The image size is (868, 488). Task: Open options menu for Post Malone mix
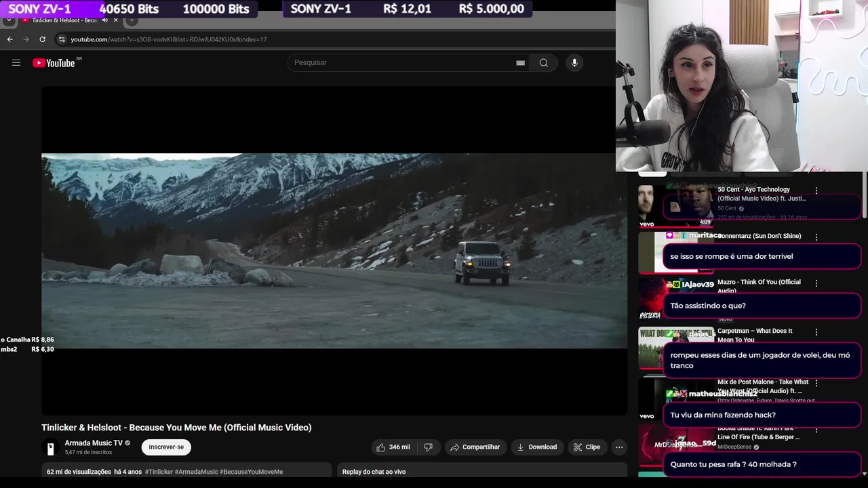point(816,384)
